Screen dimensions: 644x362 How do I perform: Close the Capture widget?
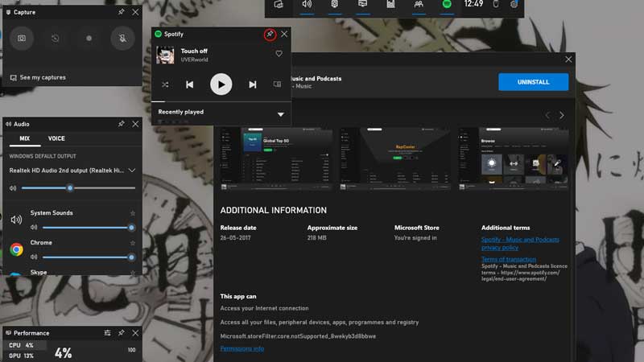click(135, 12)
